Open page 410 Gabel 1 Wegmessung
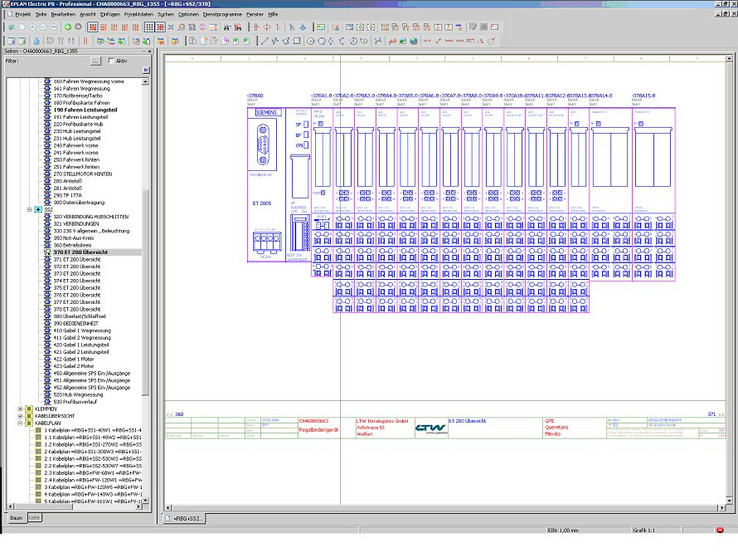Viewport: 738px width, 553px height. (x=81, y=330)
